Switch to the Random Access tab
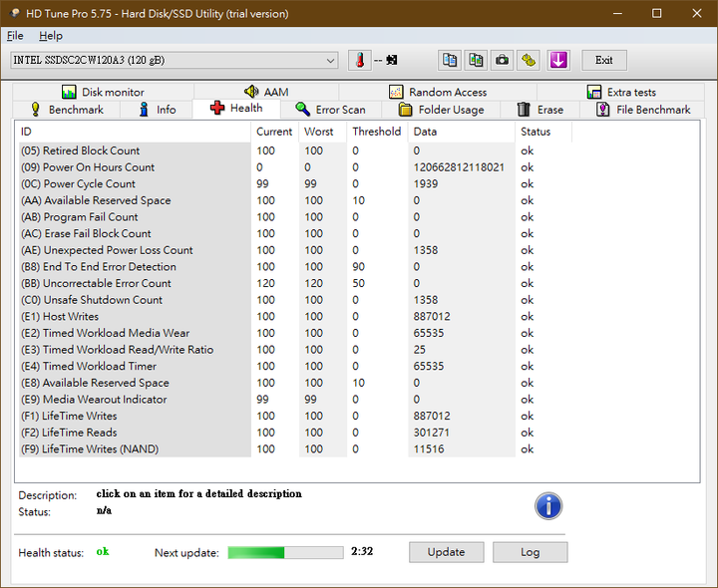The height and width of the screenshot is (588, 718). tap(438, 92)
